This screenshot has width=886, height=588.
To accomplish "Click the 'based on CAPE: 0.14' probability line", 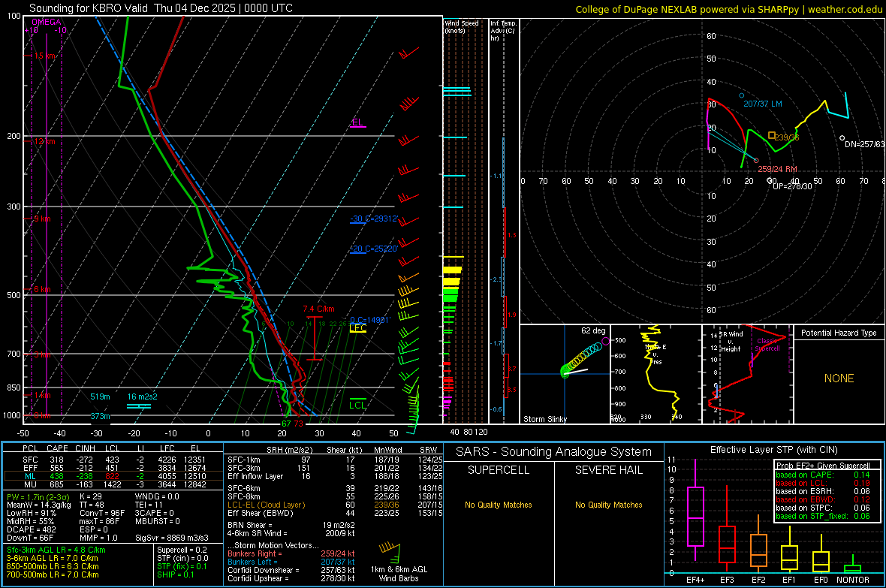I will tap(823, 475).
